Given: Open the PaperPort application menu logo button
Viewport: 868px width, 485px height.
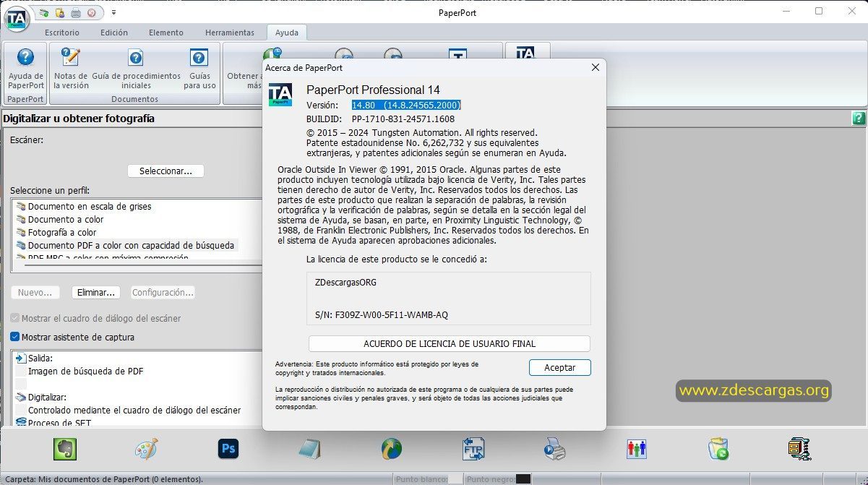Looking at the screenshot, I should 17,18.
